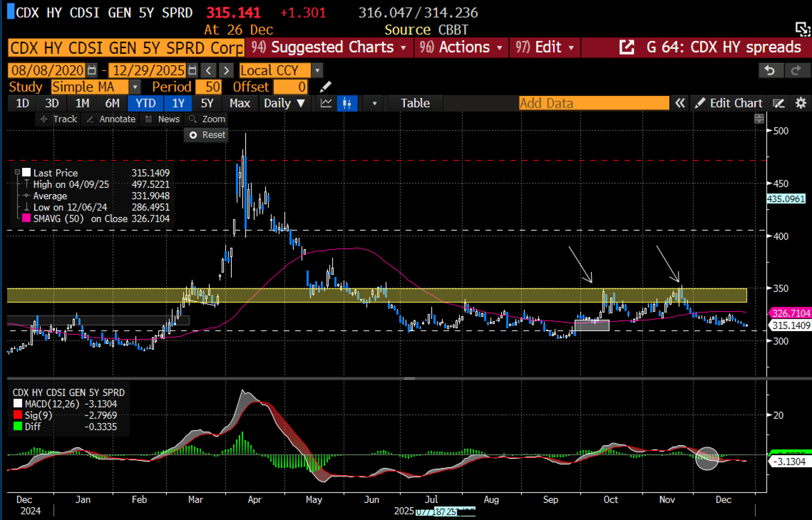
Task: Click the redo arrow button
Action: click(x=796, y=70)
